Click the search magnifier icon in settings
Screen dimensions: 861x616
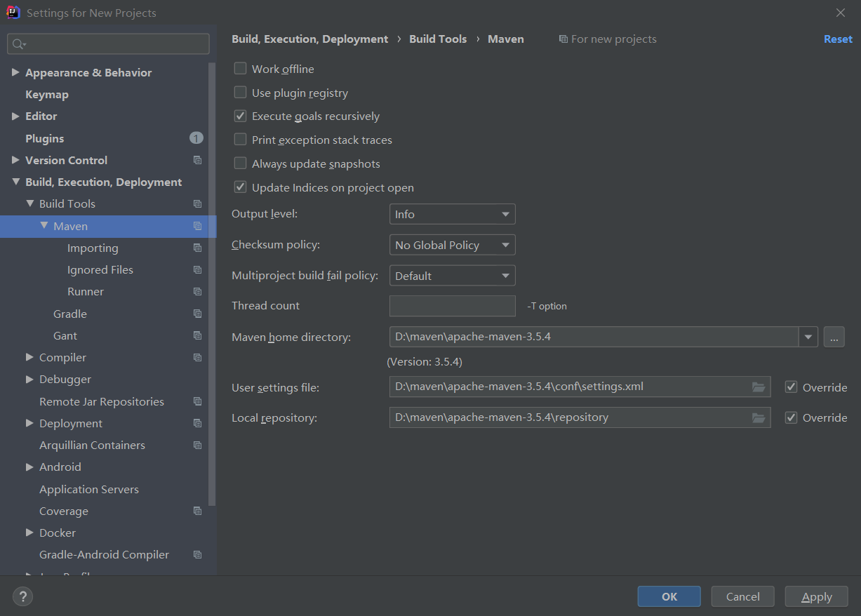19,44
